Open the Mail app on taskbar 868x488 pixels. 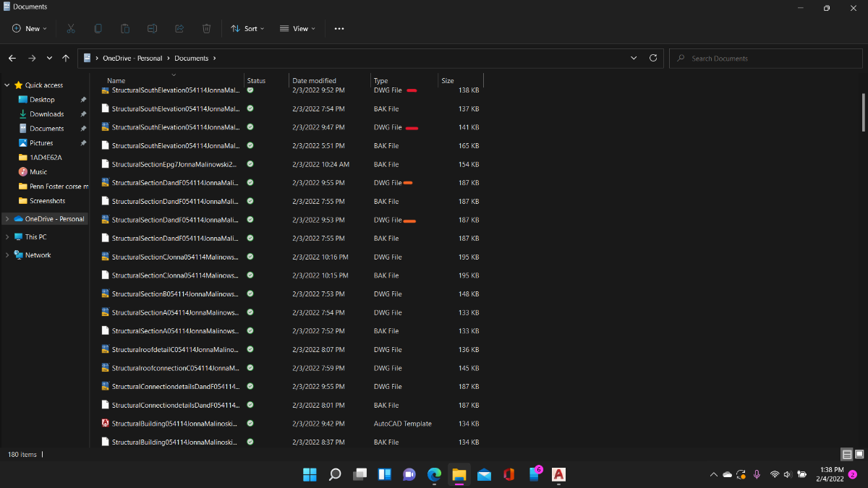[484, 474]
